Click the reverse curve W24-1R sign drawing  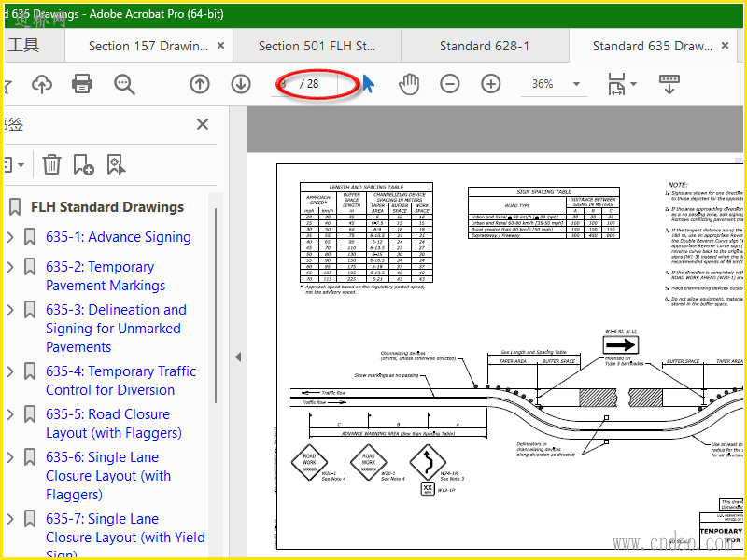(428, 462)
